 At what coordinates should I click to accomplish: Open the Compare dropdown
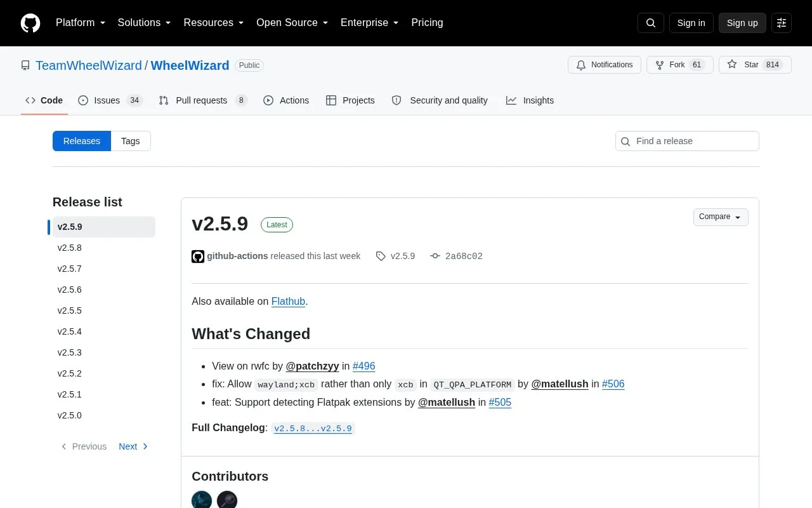point(721,217)
